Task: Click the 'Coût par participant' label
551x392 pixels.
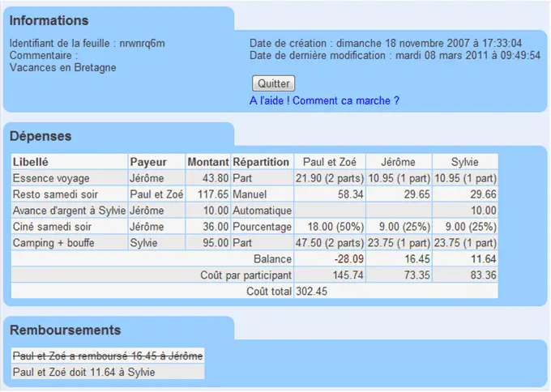Action: click(246, 275)
